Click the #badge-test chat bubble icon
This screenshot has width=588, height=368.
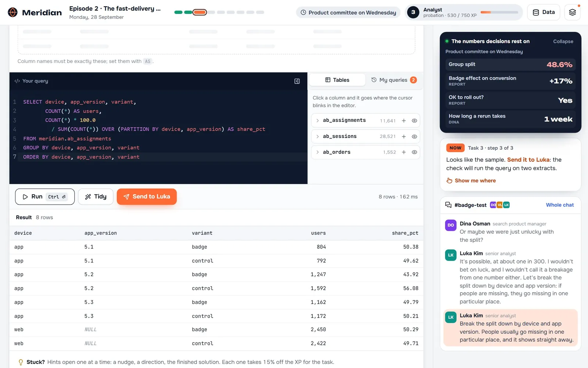[x=448, y=205]
